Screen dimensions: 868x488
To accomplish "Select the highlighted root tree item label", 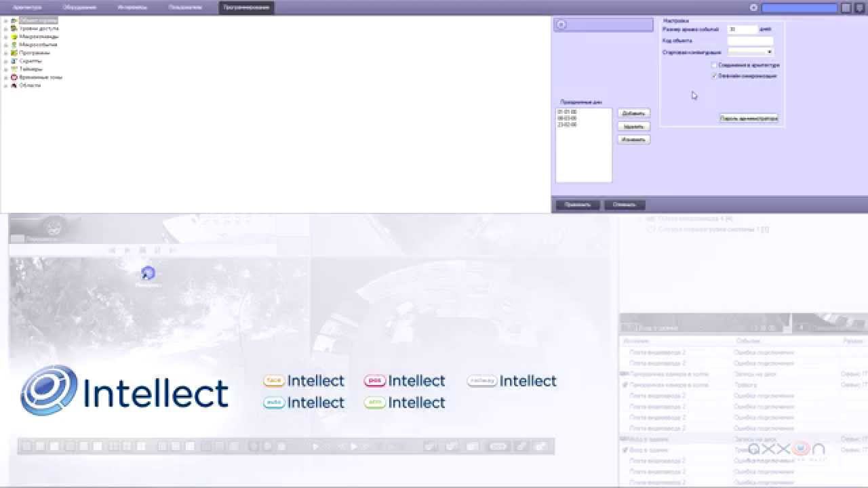I will 38,20.
